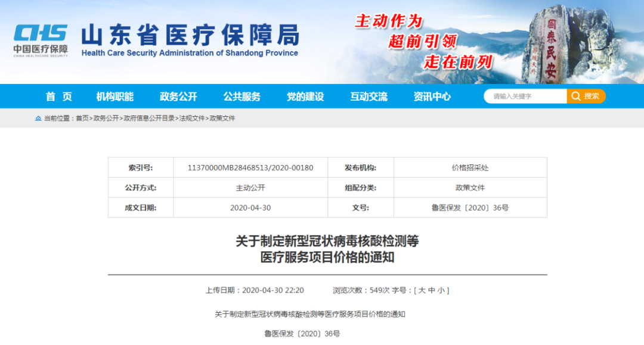644x345 pixels.
Task: Click the CHS China Healthcare Security logo
Action: (x=41, y=41)
